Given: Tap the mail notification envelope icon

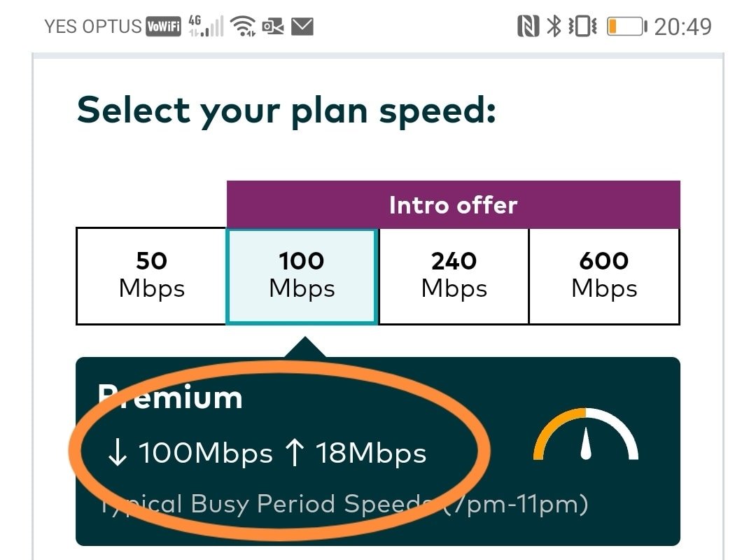Looking at the screenshot, I should 302,27.
